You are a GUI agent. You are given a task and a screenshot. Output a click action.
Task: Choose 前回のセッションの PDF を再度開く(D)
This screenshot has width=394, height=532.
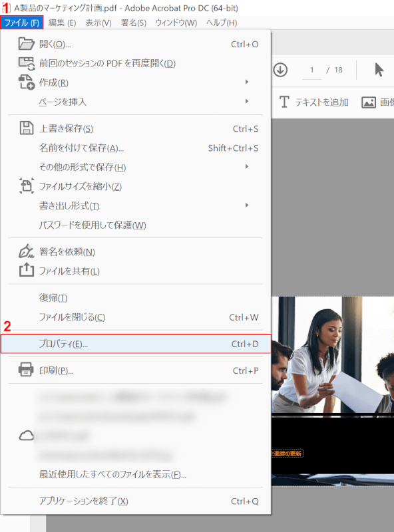136,63
